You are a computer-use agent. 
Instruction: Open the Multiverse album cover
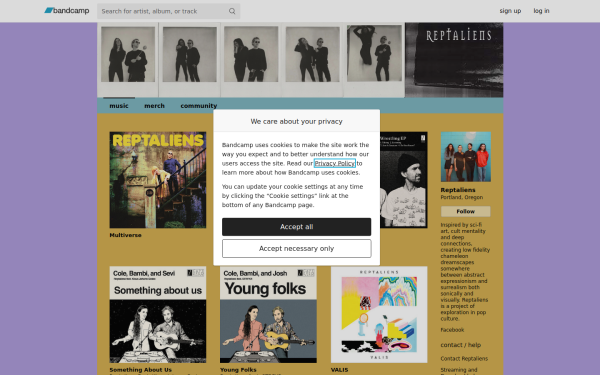[158, 180]
